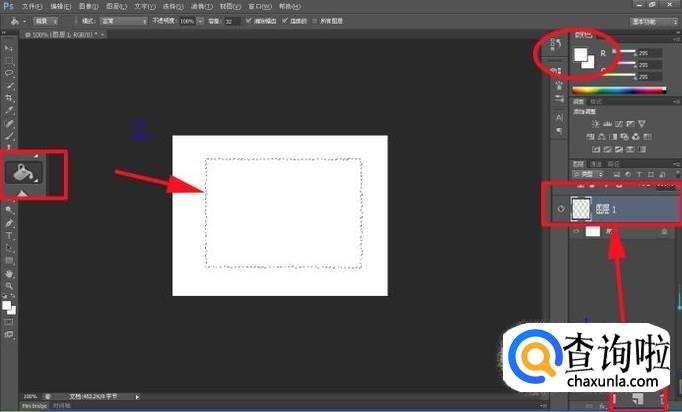
Task: Toggle the layer filter switch
Action: click(x=677, y=174)
